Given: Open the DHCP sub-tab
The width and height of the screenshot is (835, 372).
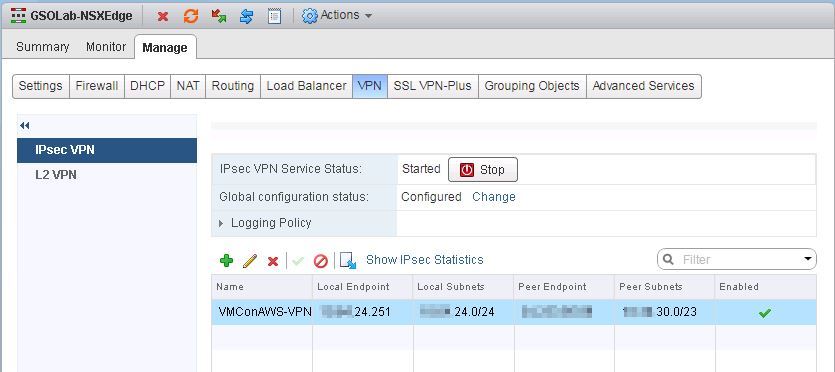Looking at the screenshot, I should pos(148,86).
